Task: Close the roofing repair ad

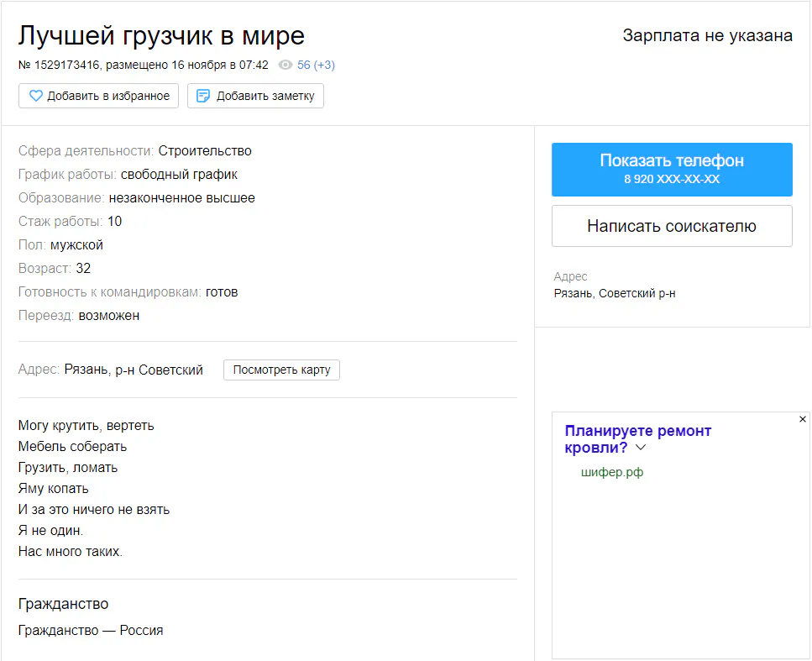Action: pyautogui.click(x=802, y=419)
